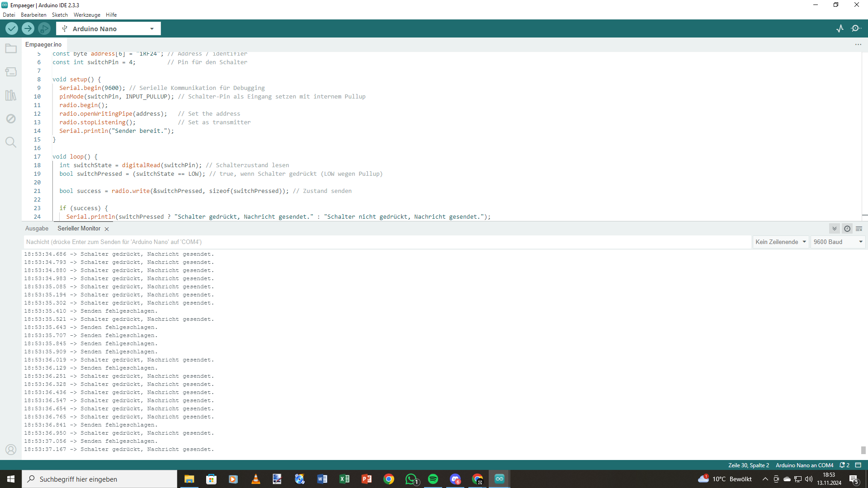The width and height of the screenshot is (868, 488).
Task: Close the Serieller Monitor tab
Action: coord(107,229)
